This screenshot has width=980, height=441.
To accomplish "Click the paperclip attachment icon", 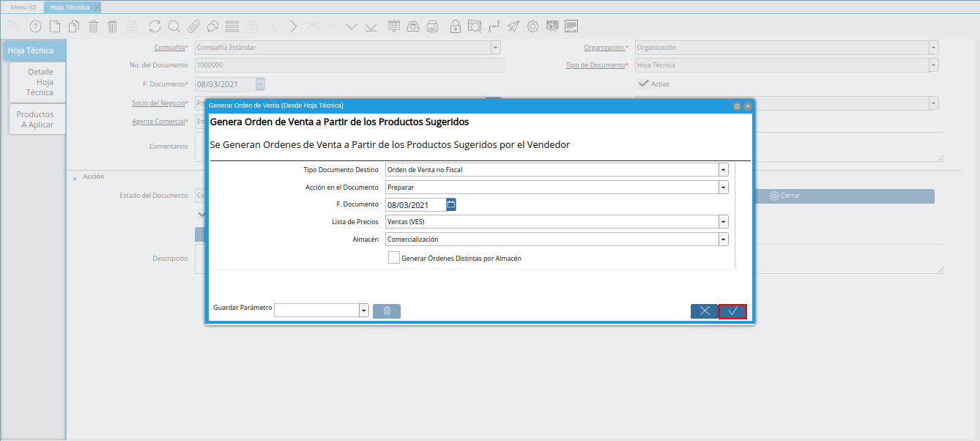I will [193, 27].
